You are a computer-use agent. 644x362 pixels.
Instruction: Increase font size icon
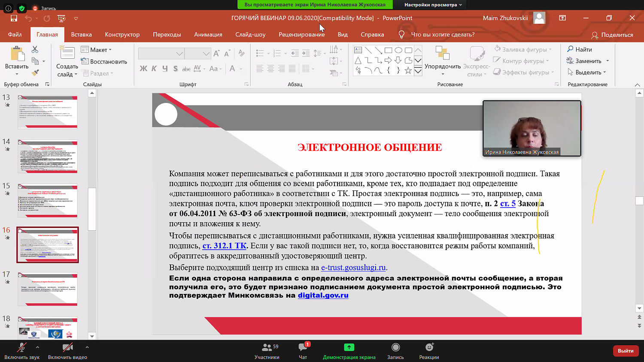pyautogui.click(x=216, y=53)
